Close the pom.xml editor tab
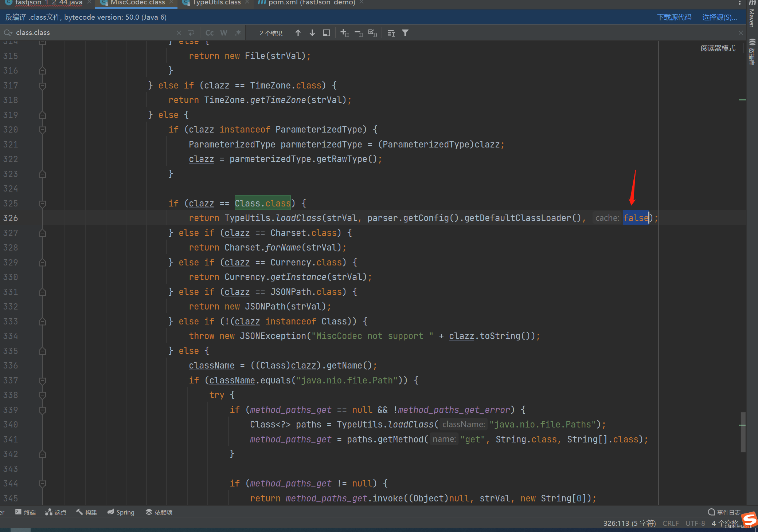The image size is (758, 532). [x=362, y=3]
